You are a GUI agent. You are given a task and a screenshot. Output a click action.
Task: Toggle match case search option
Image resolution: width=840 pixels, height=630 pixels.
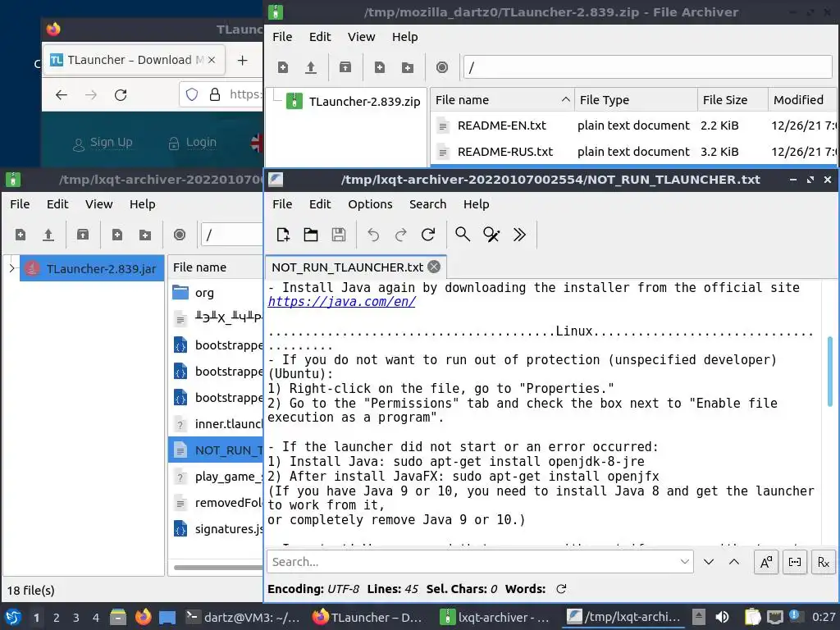(766, 562)
